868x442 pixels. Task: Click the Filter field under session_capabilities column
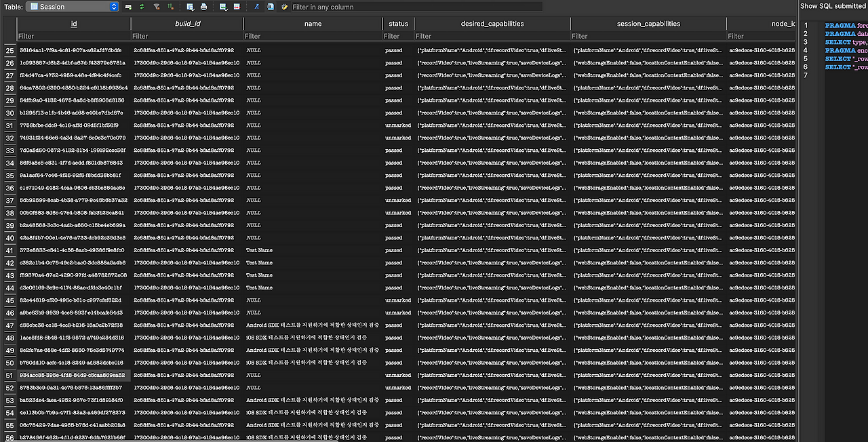pyautogui.click(x=648, y=36)
